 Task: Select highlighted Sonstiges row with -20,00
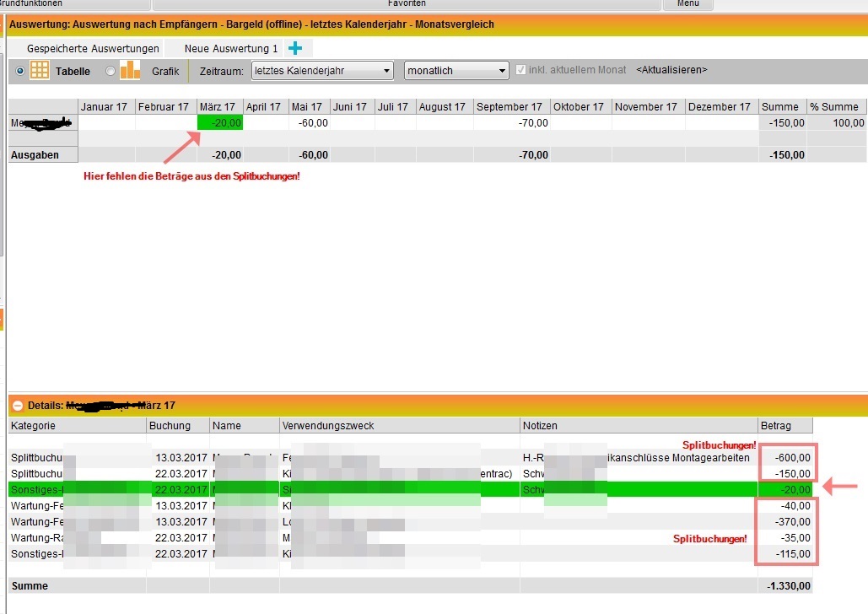[411, 489]
